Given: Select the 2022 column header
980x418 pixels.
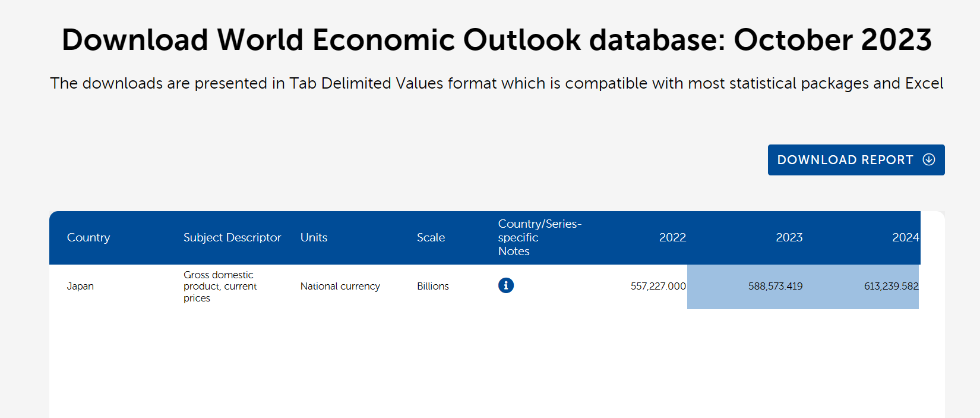Looking at the screenshot, I should [672, 237].
